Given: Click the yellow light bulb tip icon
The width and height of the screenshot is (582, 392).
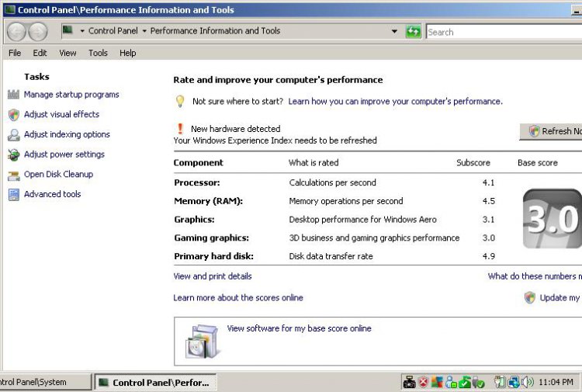Looking at the screenshot, I should (180, 102).
